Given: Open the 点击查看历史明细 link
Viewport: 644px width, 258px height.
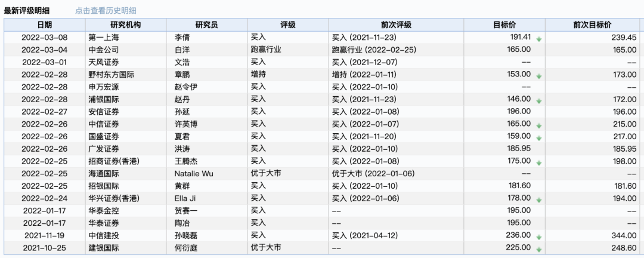Looking at the screenshot, I should point(106,11).
